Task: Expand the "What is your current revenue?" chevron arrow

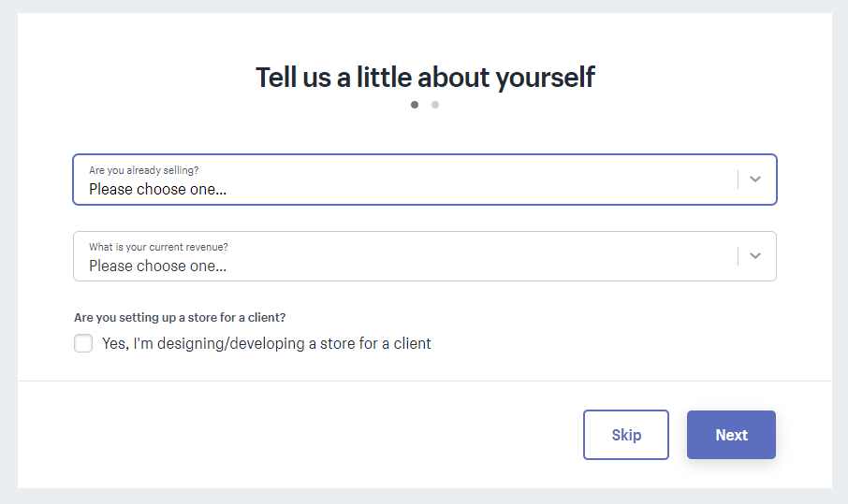Action: tap(755, 256)
